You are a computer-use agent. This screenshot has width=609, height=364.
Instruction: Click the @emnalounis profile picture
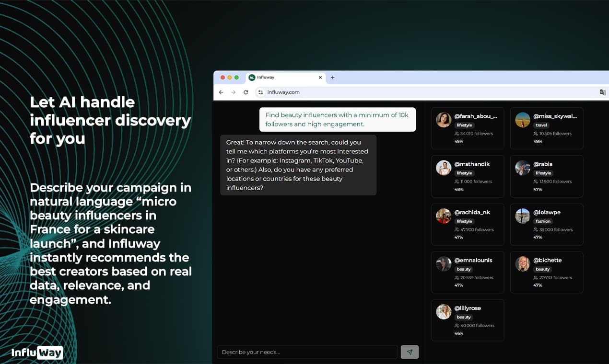[x=443, y=264]
